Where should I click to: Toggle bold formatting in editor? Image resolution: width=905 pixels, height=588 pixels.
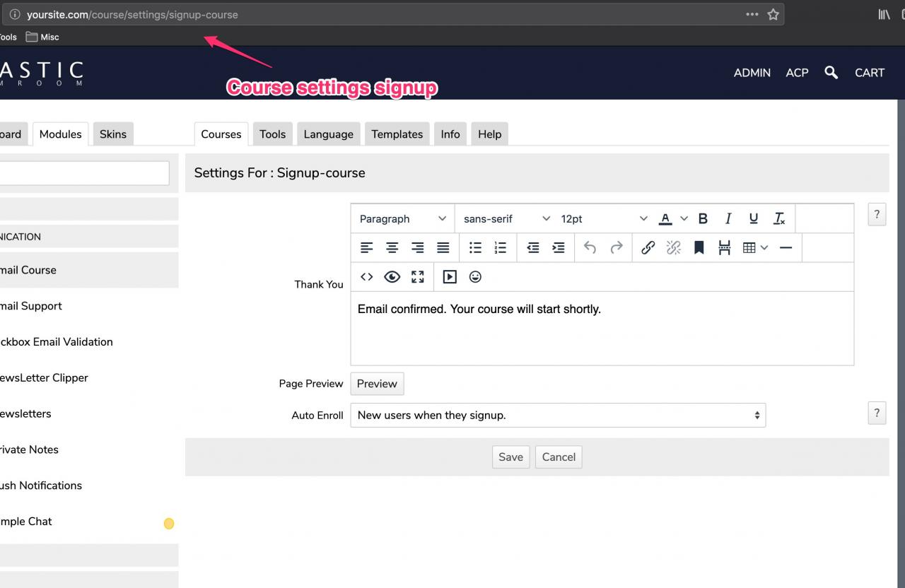(x=703, y=218)
